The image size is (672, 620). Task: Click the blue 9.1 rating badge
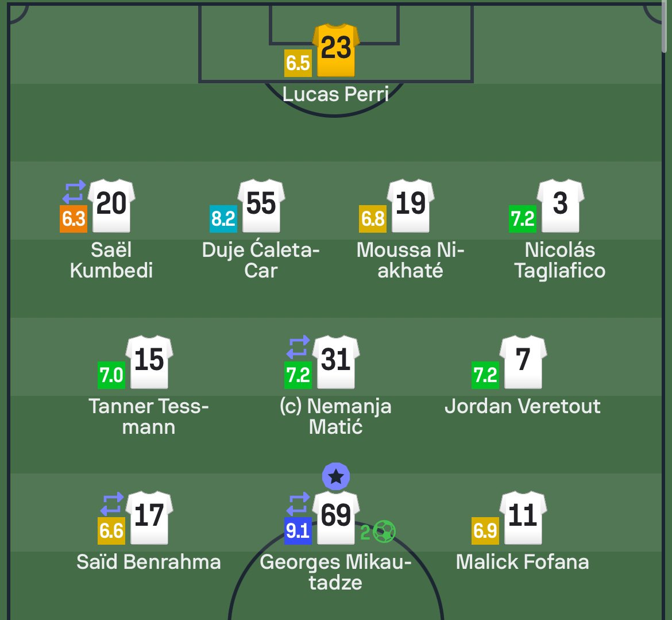(x=298, y=531)
